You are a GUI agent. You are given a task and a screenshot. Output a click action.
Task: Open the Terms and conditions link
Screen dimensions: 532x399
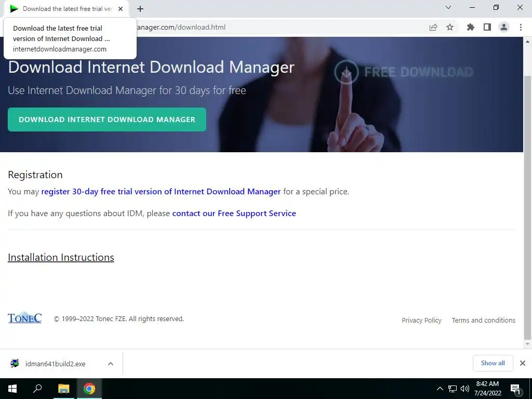tap(484, 320)
